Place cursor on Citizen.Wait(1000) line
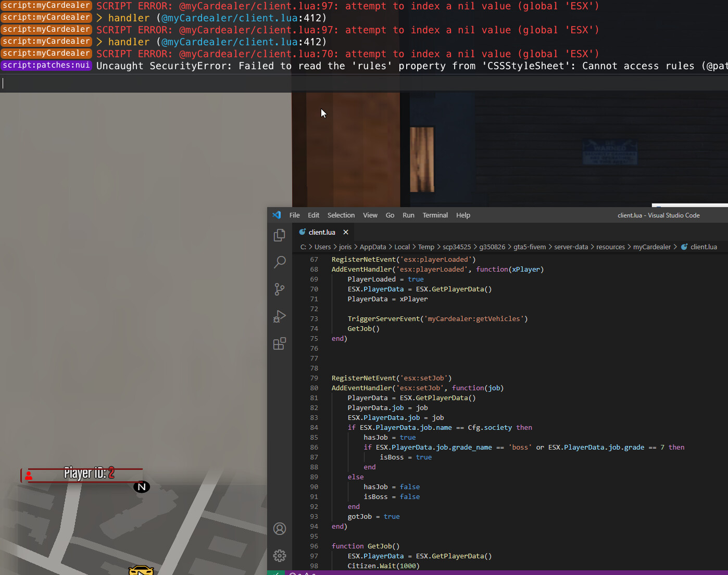Screen dimensions: 728x575 point(383,566)
